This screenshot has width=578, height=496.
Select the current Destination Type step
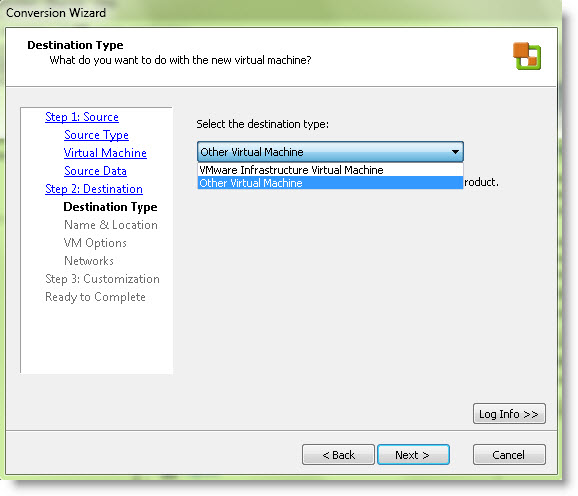tap(110, 207)
